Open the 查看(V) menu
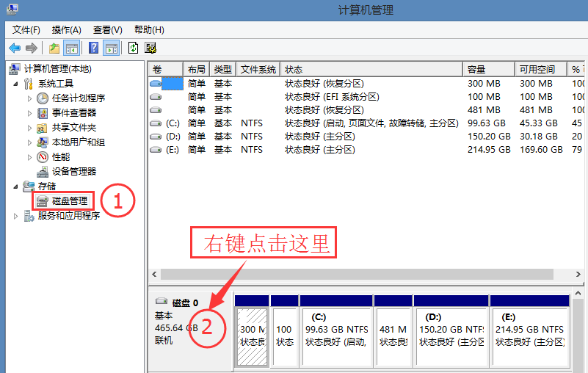 (x=107, y=29)
